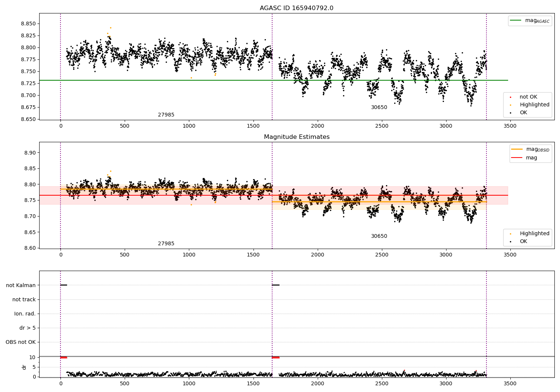This screenshot has height=392, width=560.
Task: Click the 8.60 y-axis tick of middle plot
Action: tap(30, 248)
